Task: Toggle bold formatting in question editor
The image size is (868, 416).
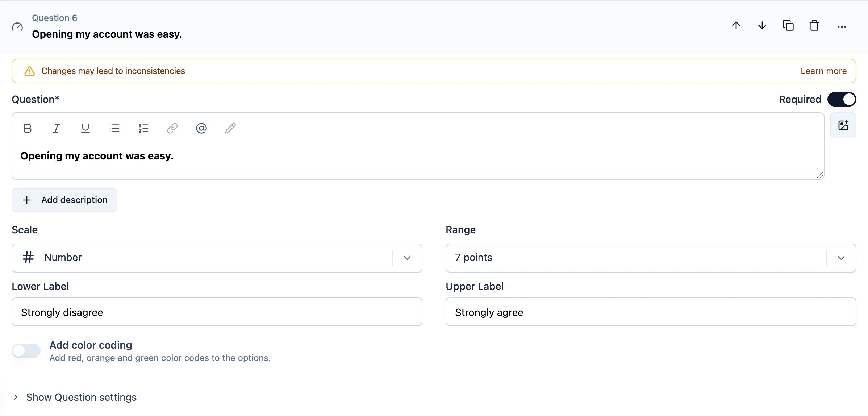Action: click(x=28, y=128)
